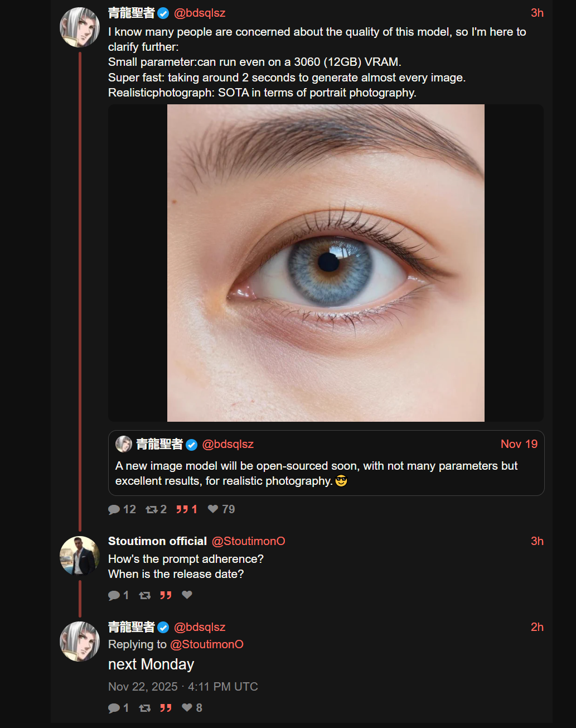Click the retweet icon under the "next Monday" reply
576x728 pixels.
click(145, 708)
